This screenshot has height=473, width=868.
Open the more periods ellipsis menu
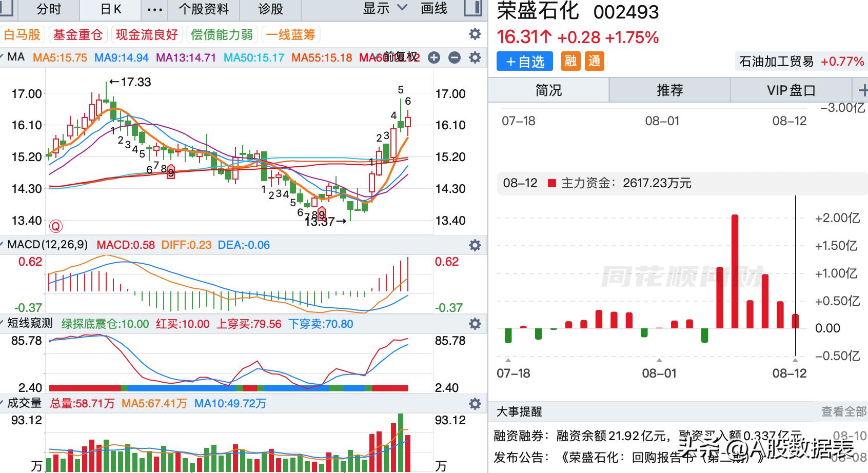tap(154, 9)
